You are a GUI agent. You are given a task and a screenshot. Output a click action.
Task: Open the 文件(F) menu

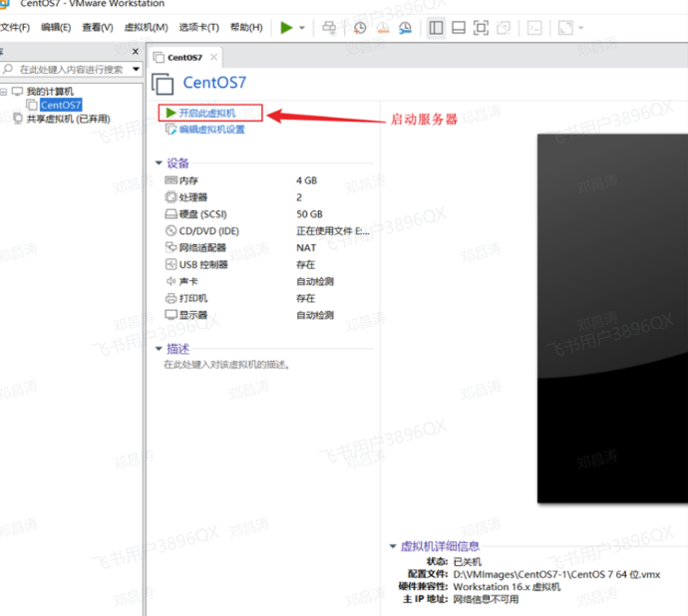click(x=15, y=27)
